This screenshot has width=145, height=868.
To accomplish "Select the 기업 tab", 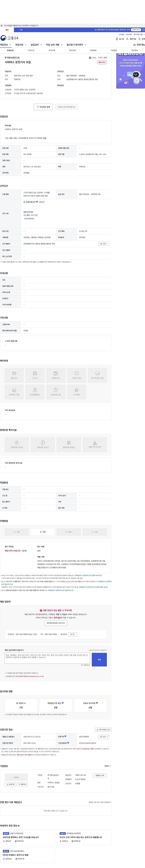I will pos(21,30).
